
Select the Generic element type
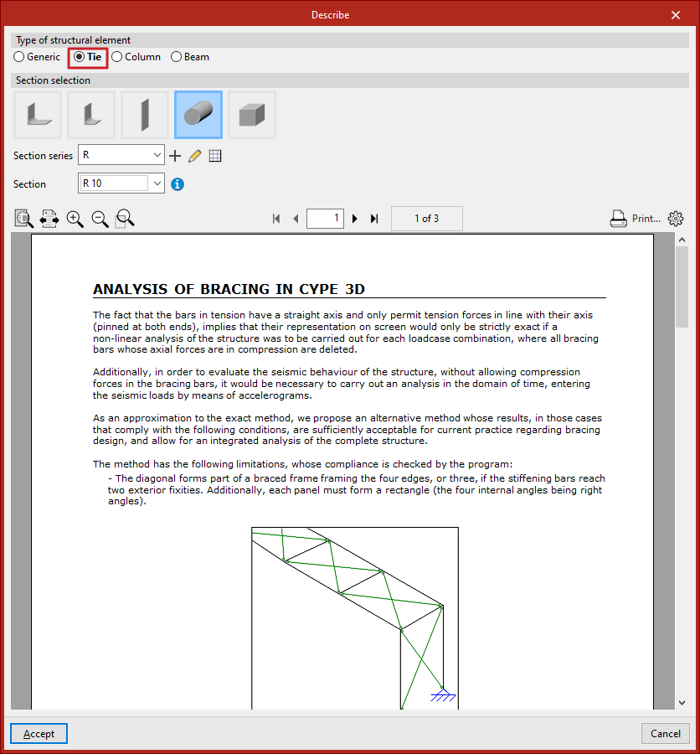tap(37, 57)
